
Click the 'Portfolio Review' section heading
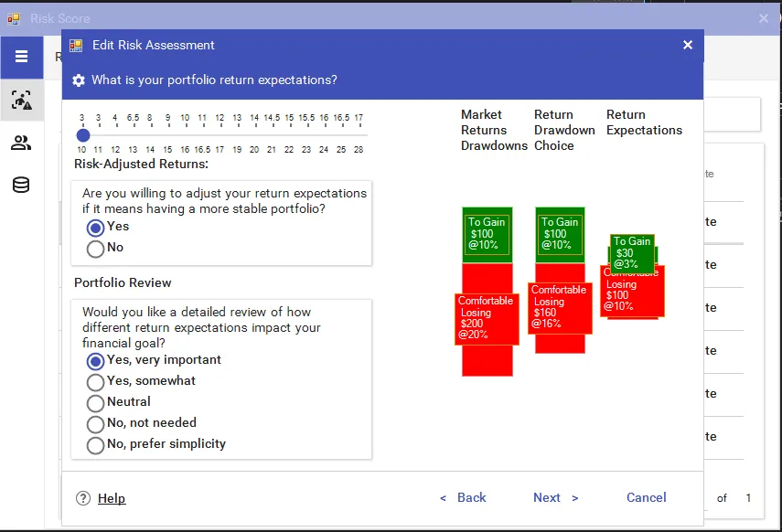pos(123,282)
